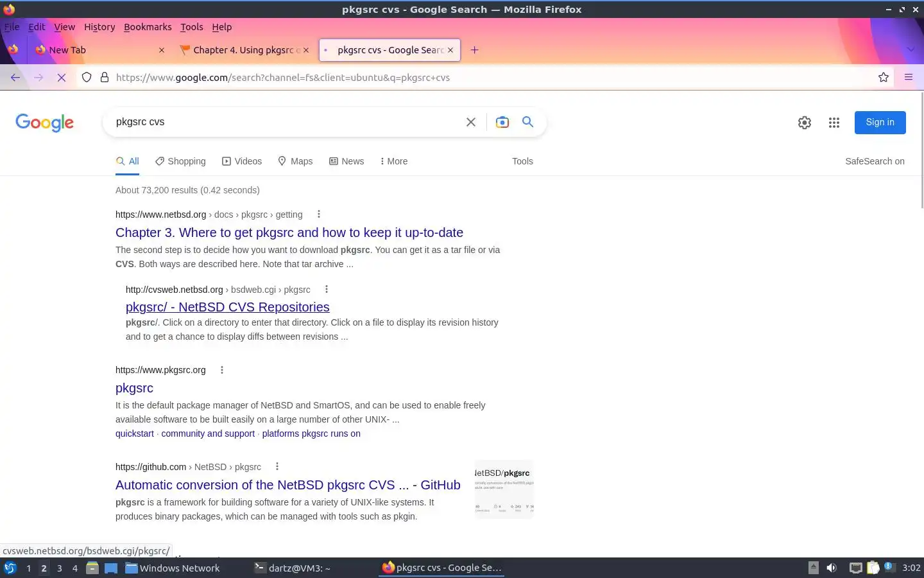Open options for netbsd.org result

pos(319,215)
